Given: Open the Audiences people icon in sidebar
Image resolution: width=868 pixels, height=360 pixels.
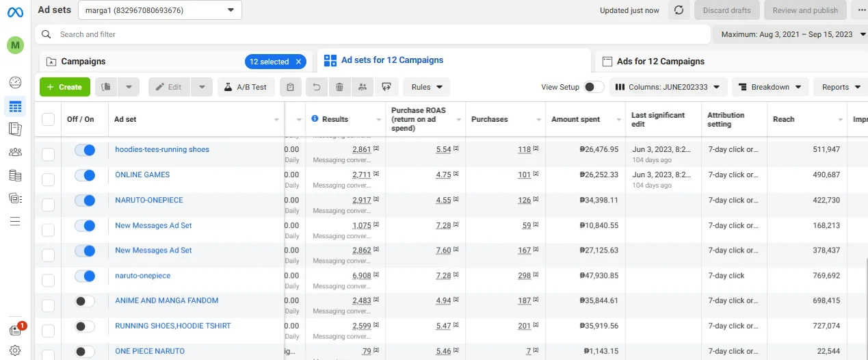Looking at the screenshot, I should click(15, 152).
